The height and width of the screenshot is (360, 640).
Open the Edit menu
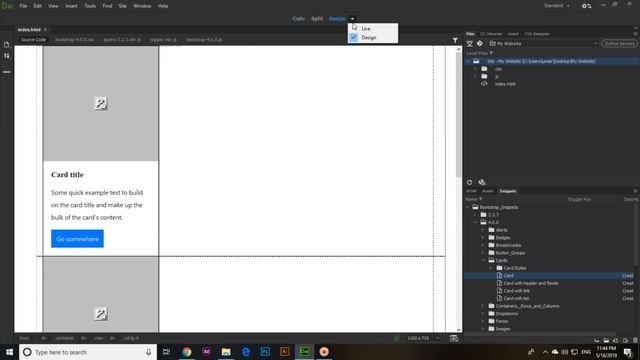38,6
